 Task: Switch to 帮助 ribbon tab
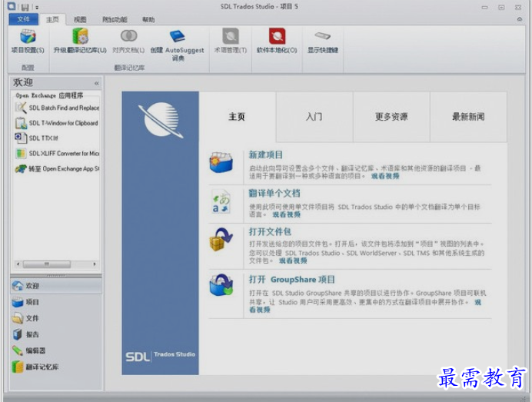pyautogui.click(x=148, y=20)
